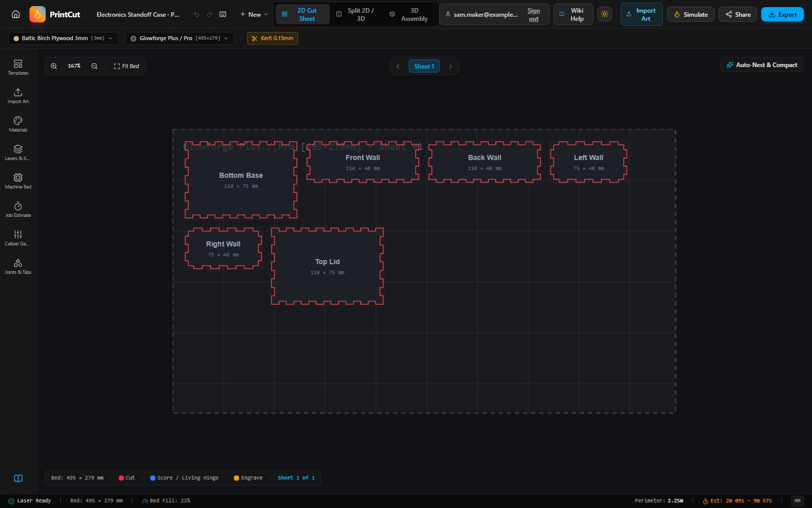Go to next sheet arrow
The height and width of the screenshot is (508, 812).
(x=450, y=66)
